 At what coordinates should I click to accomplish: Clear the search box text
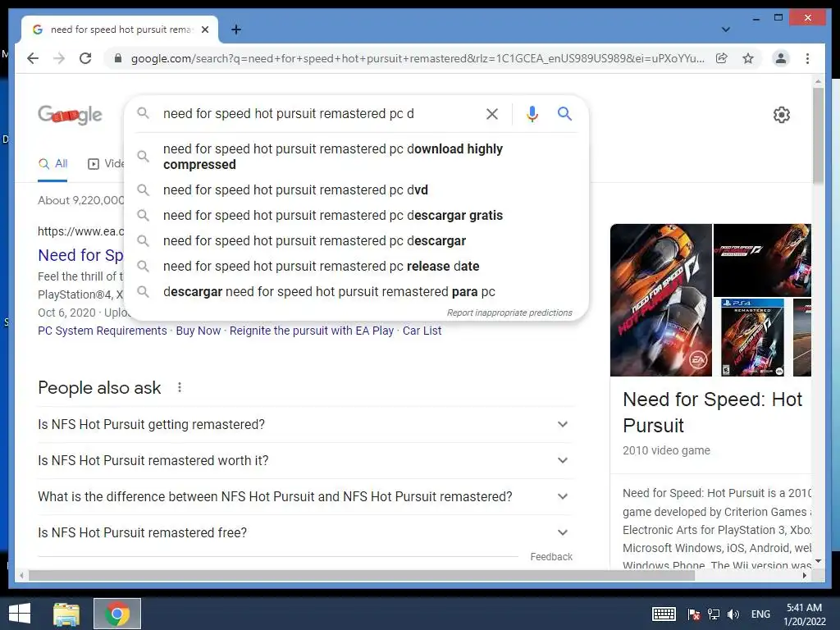[x=492, y=113]
